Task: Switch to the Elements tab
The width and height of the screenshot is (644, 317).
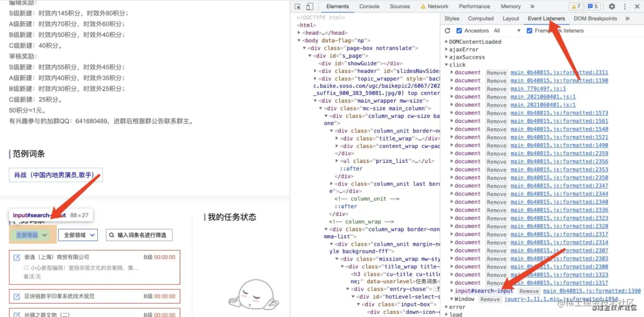Action: [x=337, y=6]
